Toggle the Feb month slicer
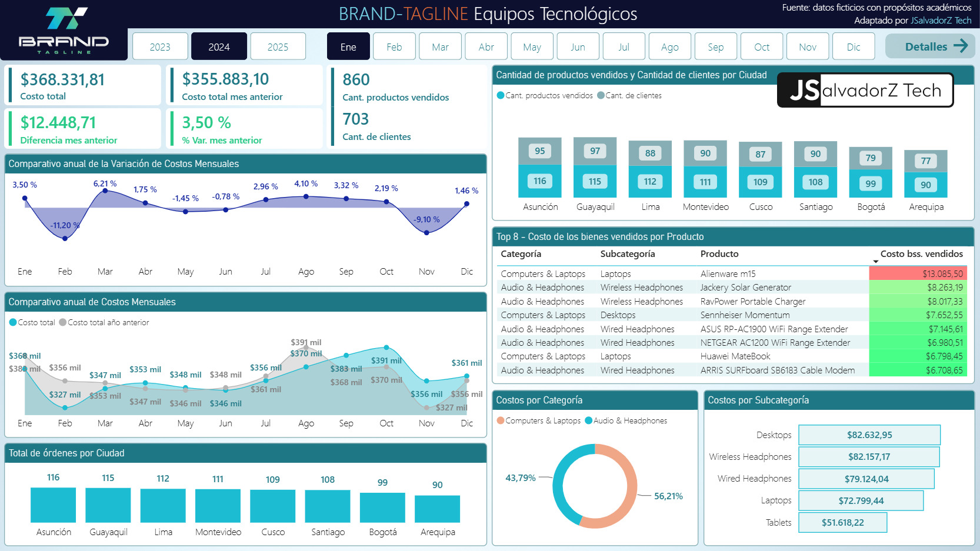The width and height of the screenshot is (980, 551). pyautogui.click(x=394, y=46)
